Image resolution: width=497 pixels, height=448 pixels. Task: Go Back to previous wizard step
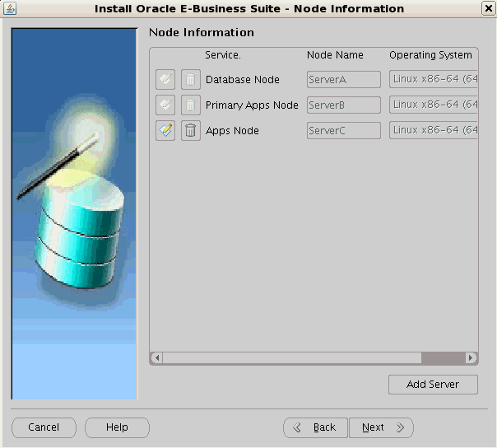pyautogui.click(x=315, y=427)
